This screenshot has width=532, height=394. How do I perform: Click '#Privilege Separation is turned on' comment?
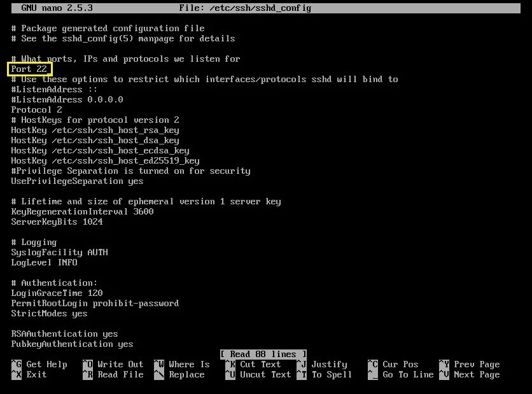tap(130, 171)
